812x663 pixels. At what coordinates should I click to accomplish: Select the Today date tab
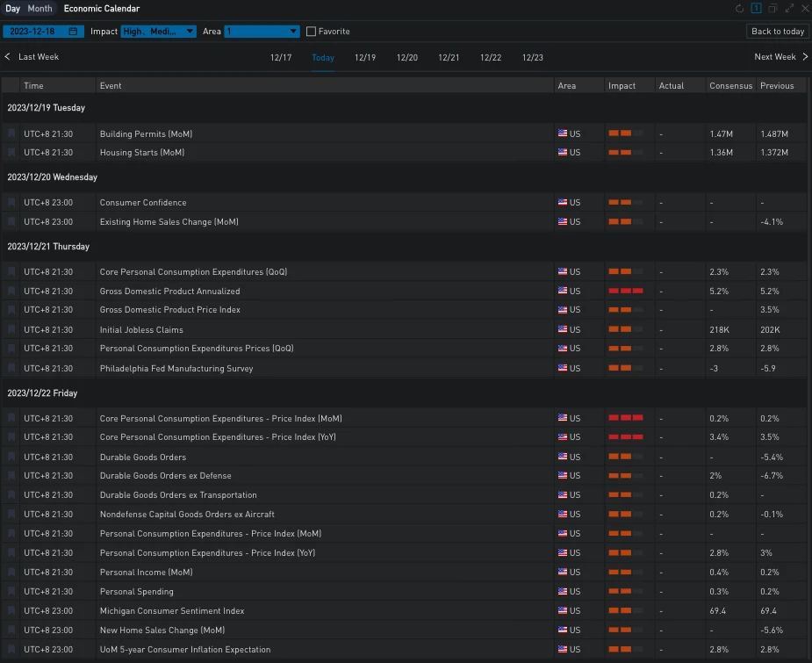(323, 58)
